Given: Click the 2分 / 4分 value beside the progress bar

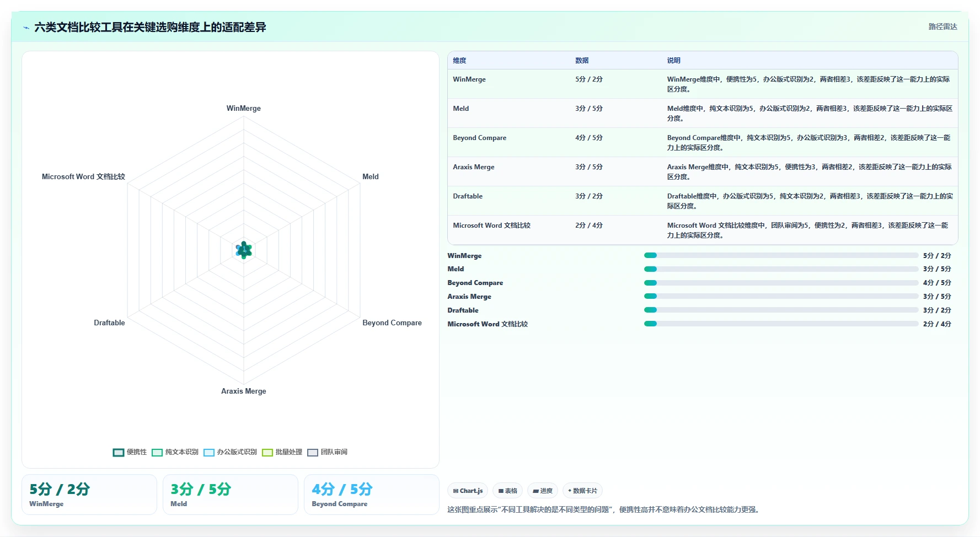Looking at the screenshot, I should [937, 324].
